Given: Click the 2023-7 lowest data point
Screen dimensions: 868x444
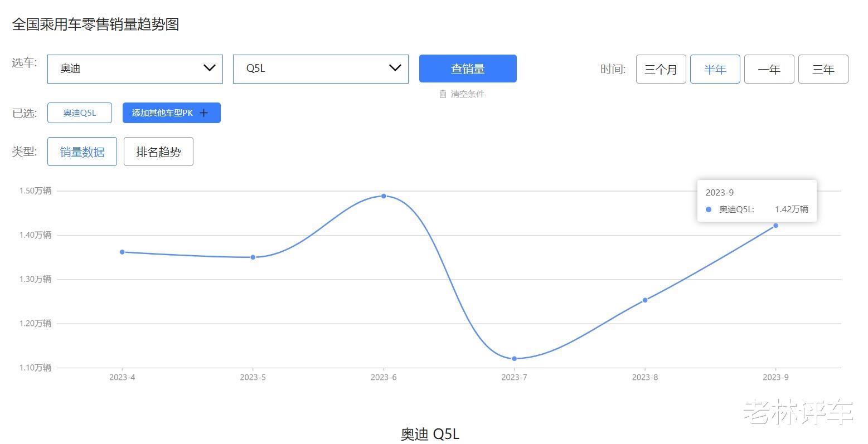Looking at the screenshot, I should 514,359.
